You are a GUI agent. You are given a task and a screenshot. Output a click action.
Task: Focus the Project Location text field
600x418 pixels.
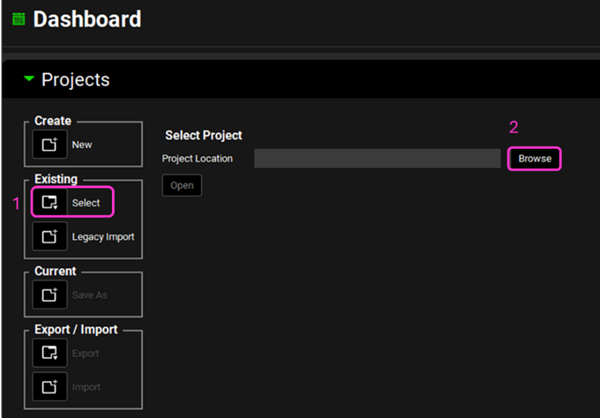(x=376, y=159)
